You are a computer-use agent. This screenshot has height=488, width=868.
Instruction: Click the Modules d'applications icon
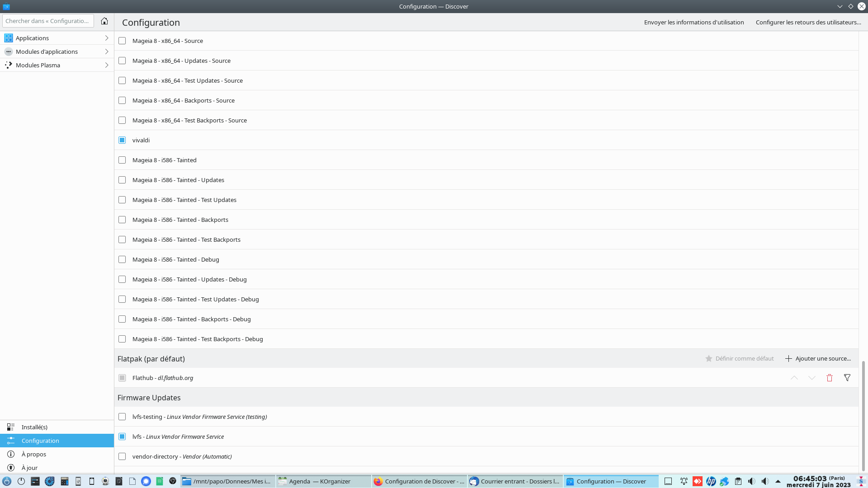click(8, 52)
